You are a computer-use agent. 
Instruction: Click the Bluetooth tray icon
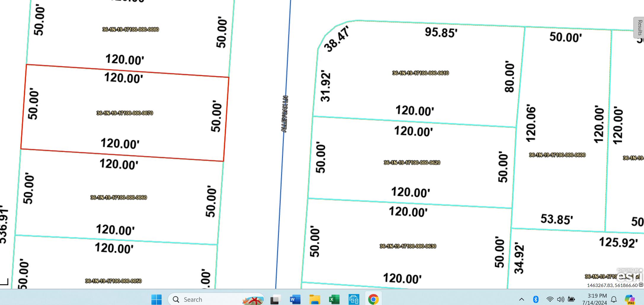coord(536,299)
